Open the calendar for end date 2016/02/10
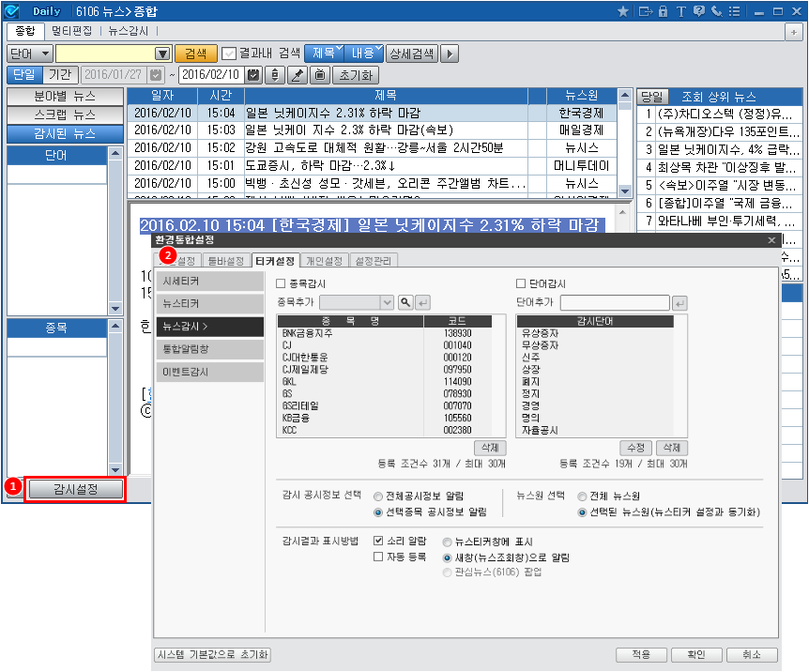 point(253,75)
